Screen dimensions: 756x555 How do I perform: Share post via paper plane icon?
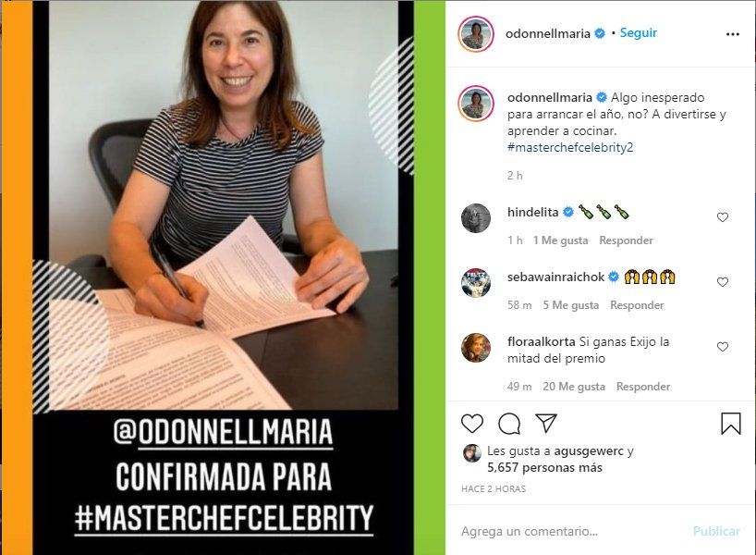pos(546,423)
